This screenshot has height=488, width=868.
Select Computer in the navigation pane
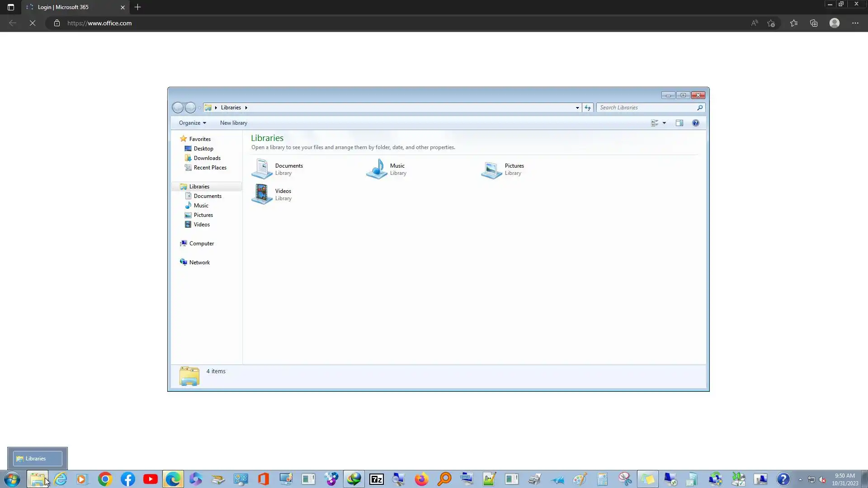click(201, 244)
